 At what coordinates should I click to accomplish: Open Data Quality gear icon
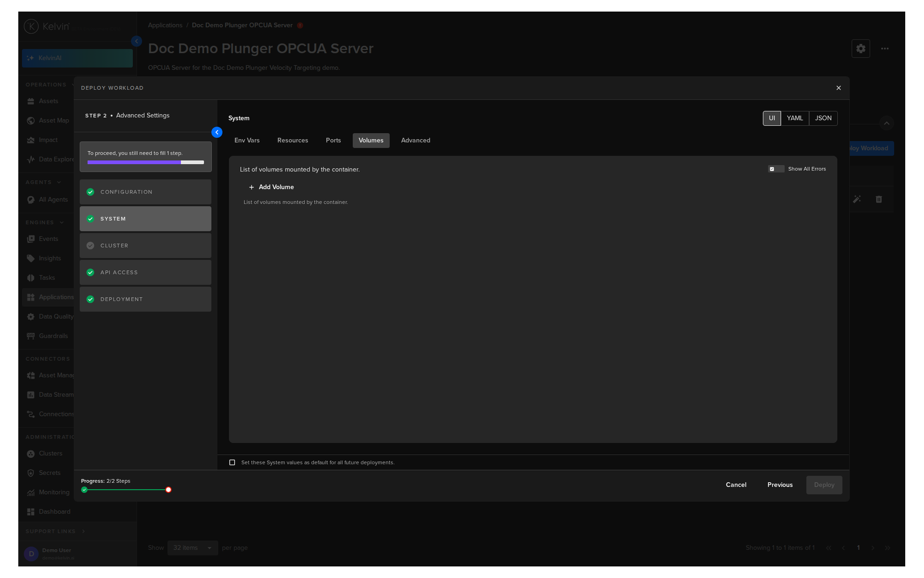pos(31,317)
